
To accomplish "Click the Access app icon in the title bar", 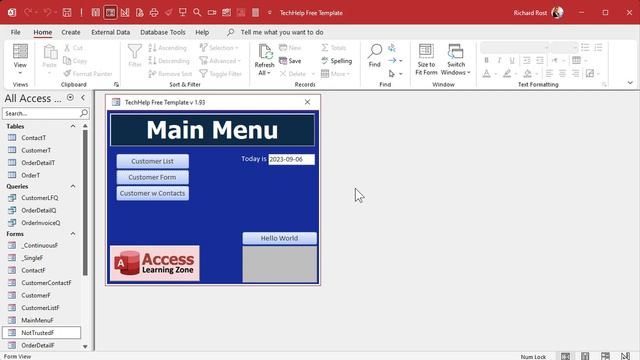I will pos(12,13).
